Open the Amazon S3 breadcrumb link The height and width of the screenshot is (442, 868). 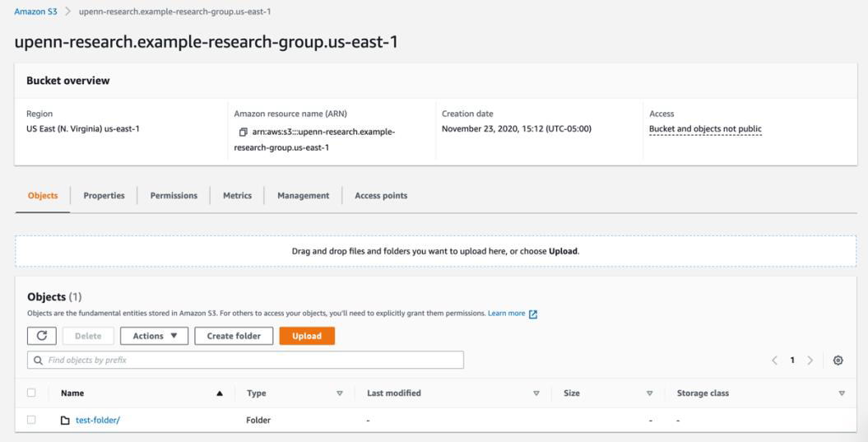[x=35, y=11]
